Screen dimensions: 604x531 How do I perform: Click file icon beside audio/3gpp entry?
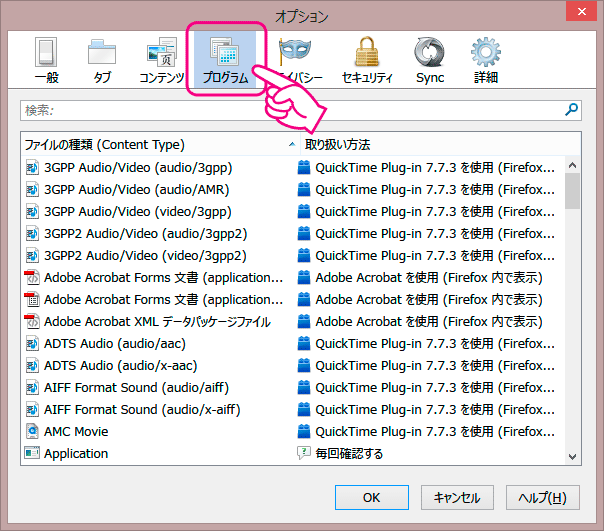click(32, 168)
